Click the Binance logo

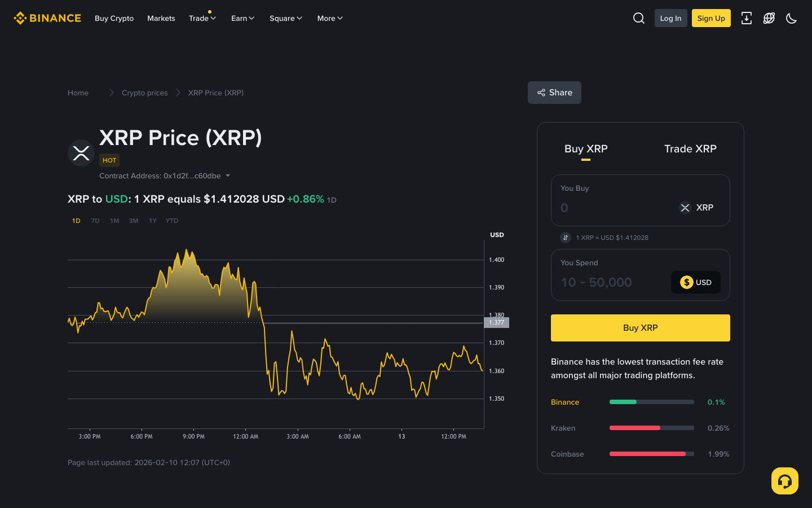[47, 17]
